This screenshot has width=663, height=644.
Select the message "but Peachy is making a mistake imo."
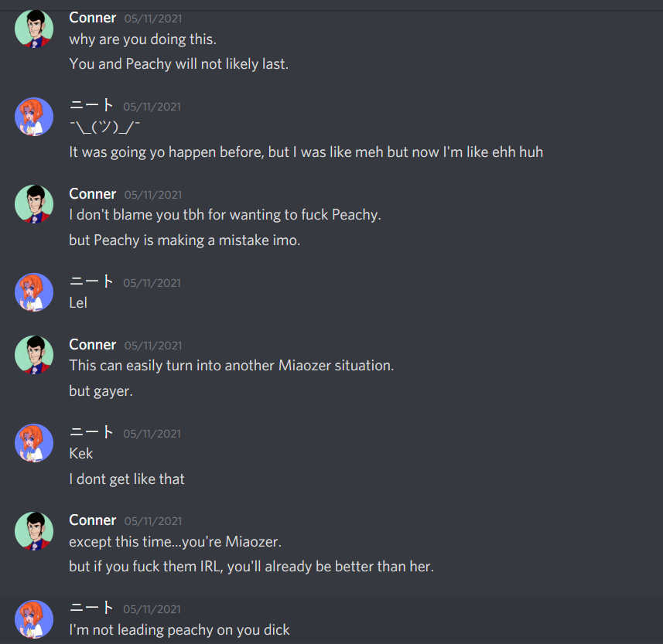coord(184,240)
